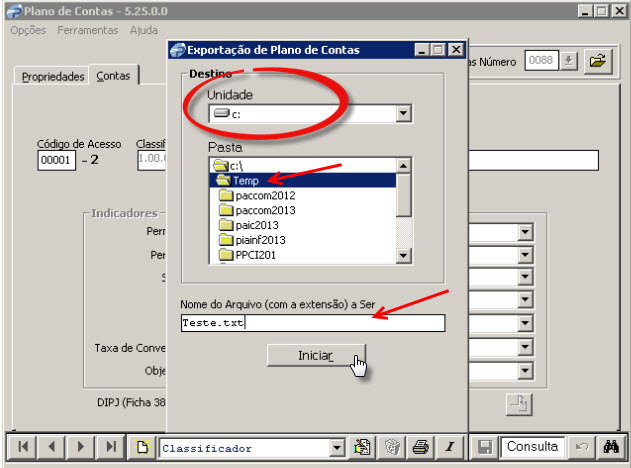Open the Ferramentas menu

[x=88, y=30]
